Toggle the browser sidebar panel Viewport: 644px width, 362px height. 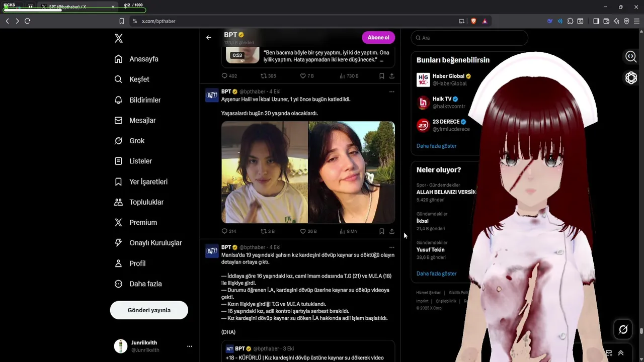pos(596,21)
